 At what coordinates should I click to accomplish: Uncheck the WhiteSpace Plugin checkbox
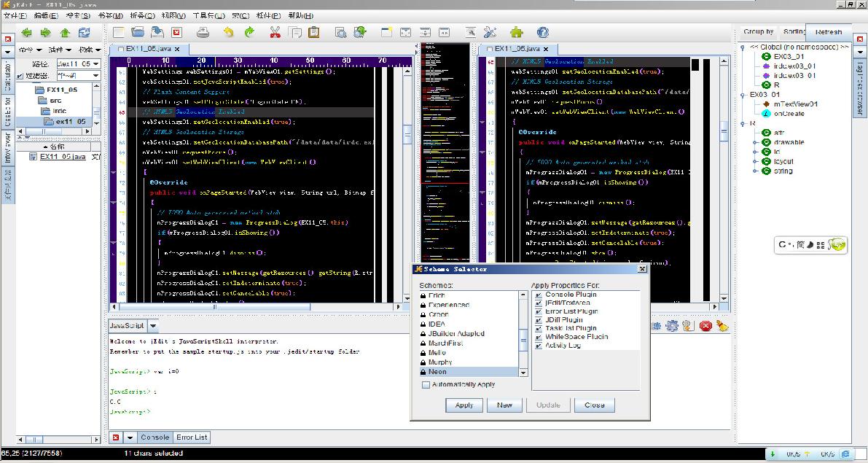point(539,337)
